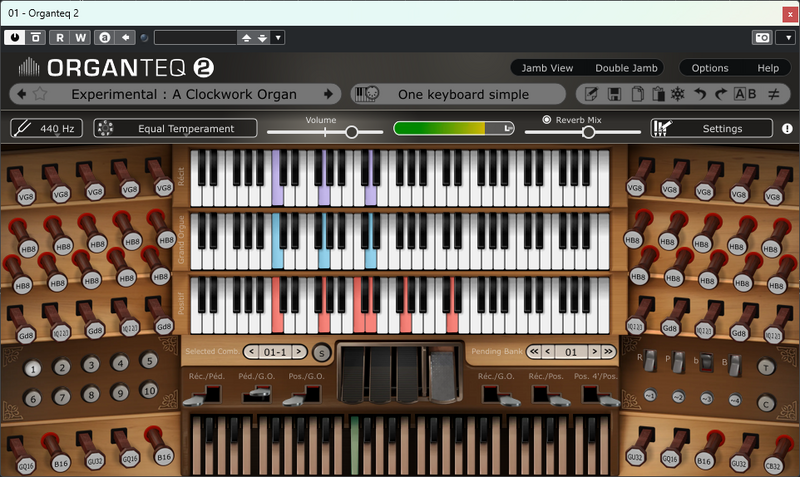
Task: Go to next selected combination
Action: tap(299, 352)
